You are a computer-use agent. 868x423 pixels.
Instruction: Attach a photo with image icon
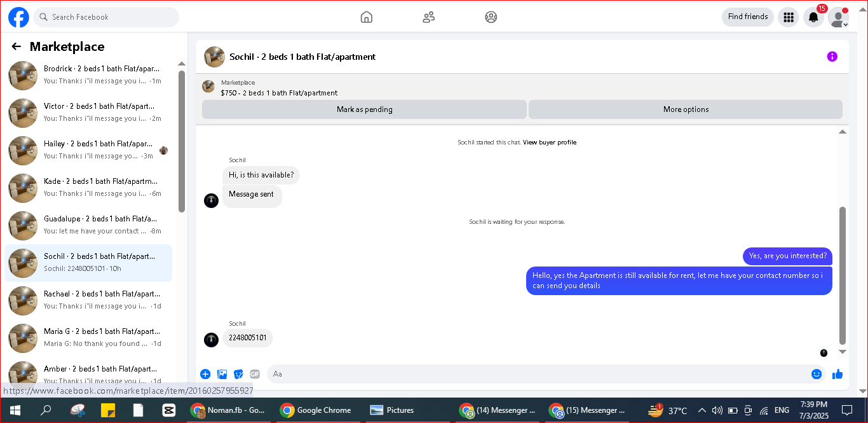pos(222,374)
